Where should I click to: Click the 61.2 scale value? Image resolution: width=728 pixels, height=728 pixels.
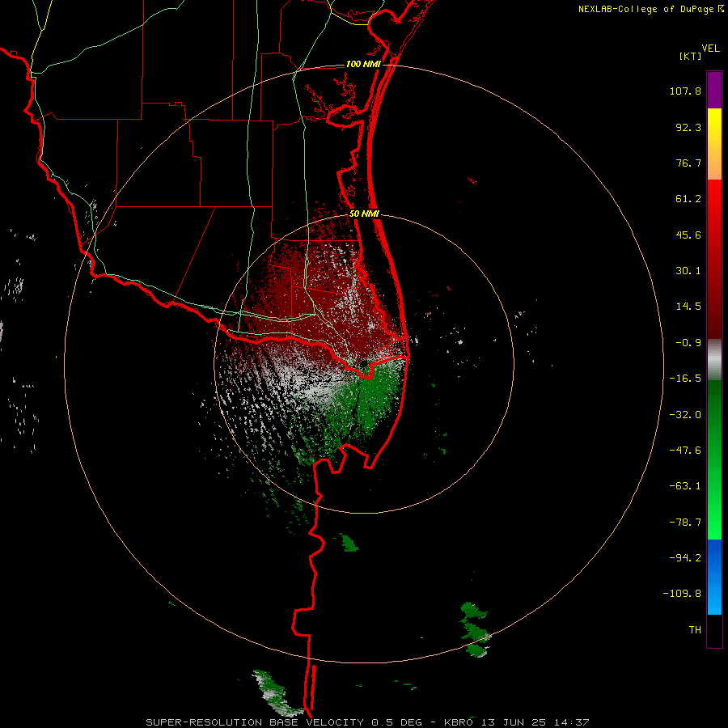point(688,199)
